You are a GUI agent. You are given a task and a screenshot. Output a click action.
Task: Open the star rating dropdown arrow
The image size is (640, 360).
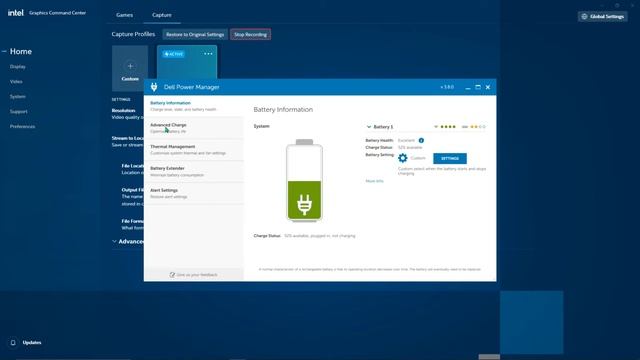coord(436,127)
